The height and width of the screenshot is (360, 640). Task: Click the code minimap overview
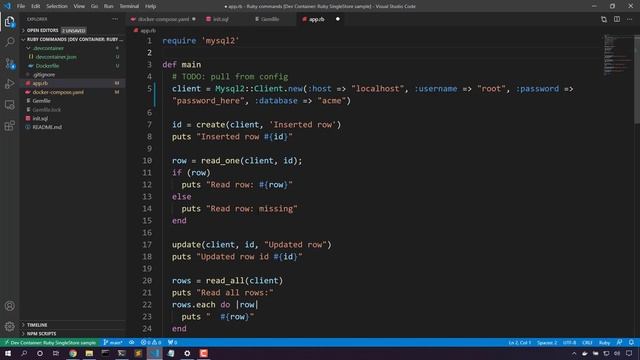(x=618, y=55)
